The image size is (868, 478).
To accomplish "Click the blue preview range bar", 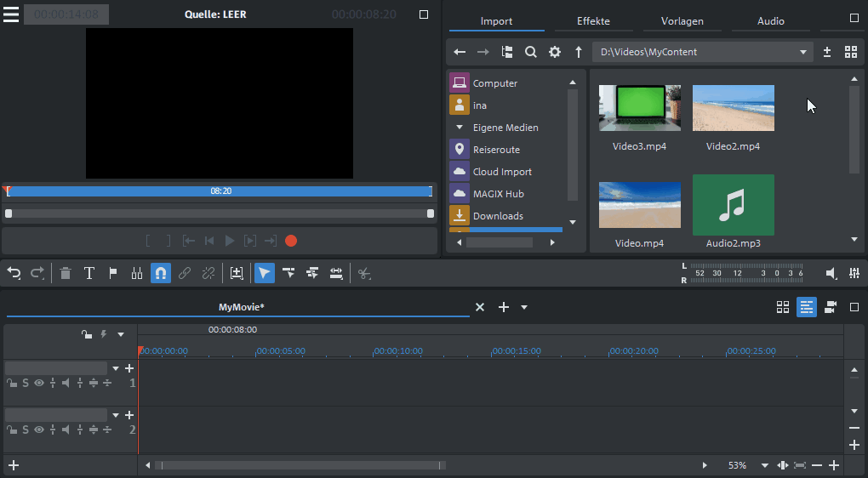I will 220,191.
